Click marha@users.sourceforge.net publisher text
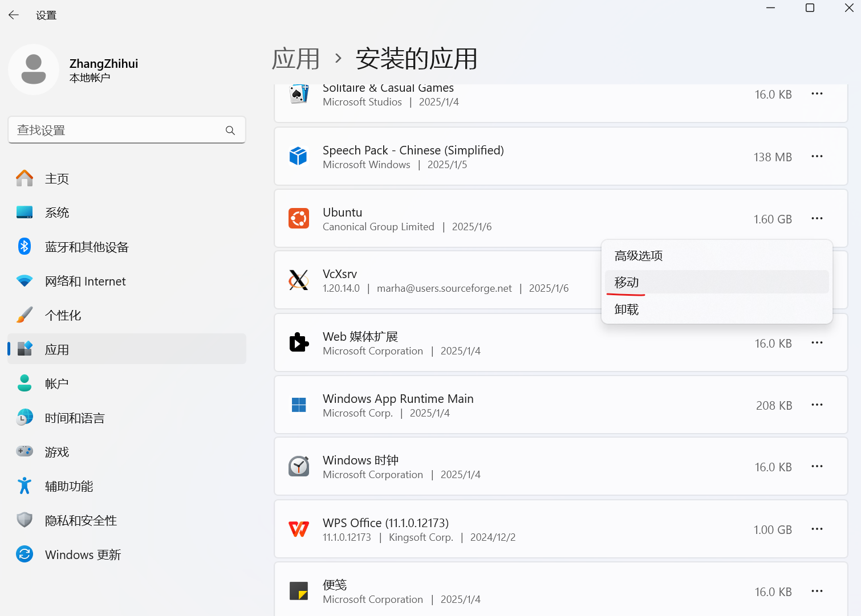 [444, 288]
